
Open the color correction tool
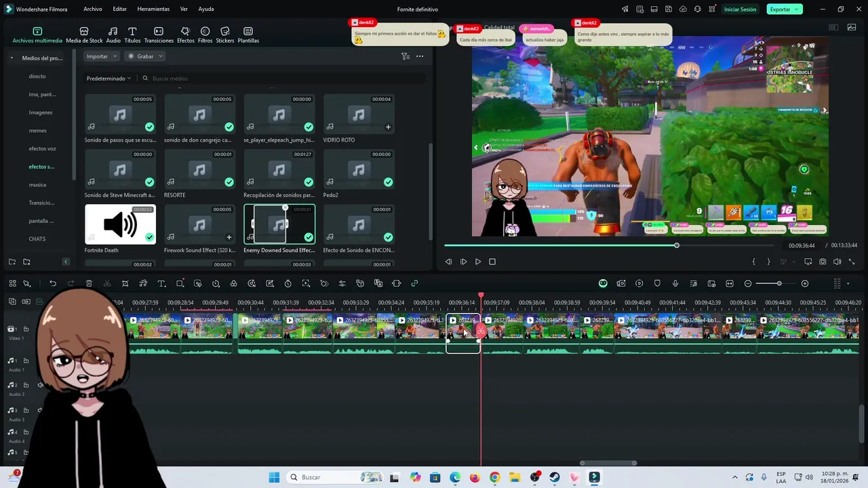tap(233, 283)
